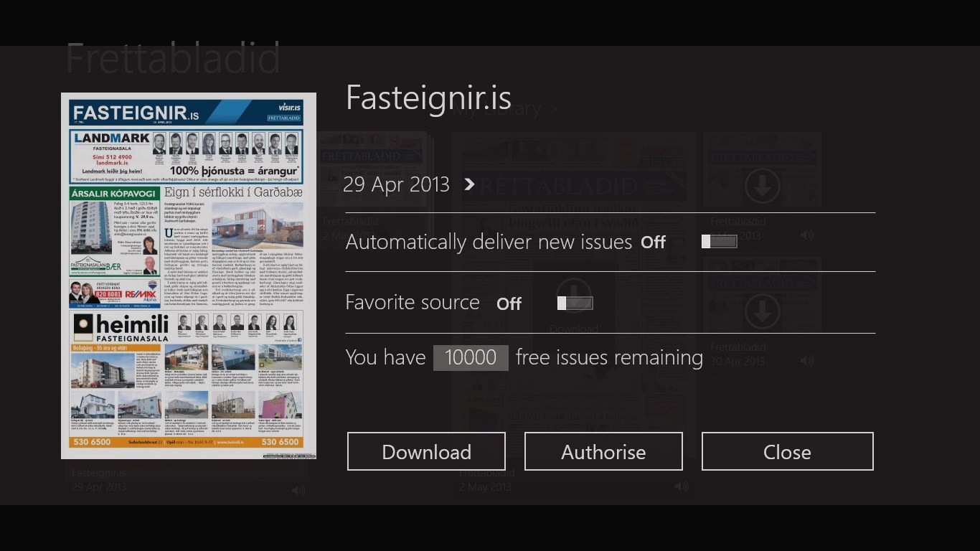The height and width of the screenshot is (551, 980).
Task: Click download arrow on 1 May 2013 issue
Action: pos(762,187)
